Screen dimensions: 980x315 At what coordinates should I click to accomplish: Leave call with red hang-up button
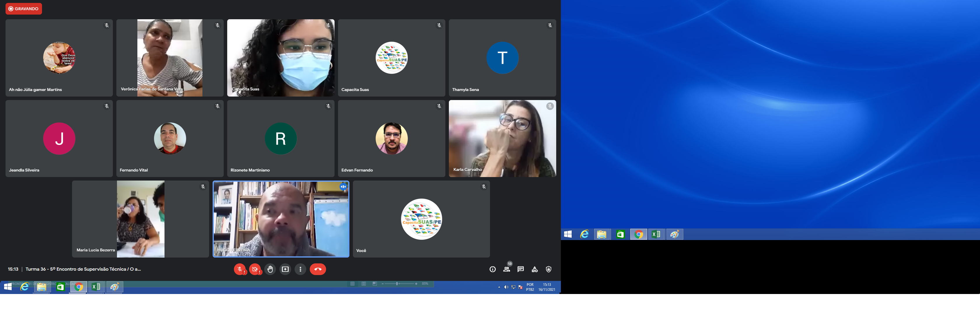[x=318, y=269]
